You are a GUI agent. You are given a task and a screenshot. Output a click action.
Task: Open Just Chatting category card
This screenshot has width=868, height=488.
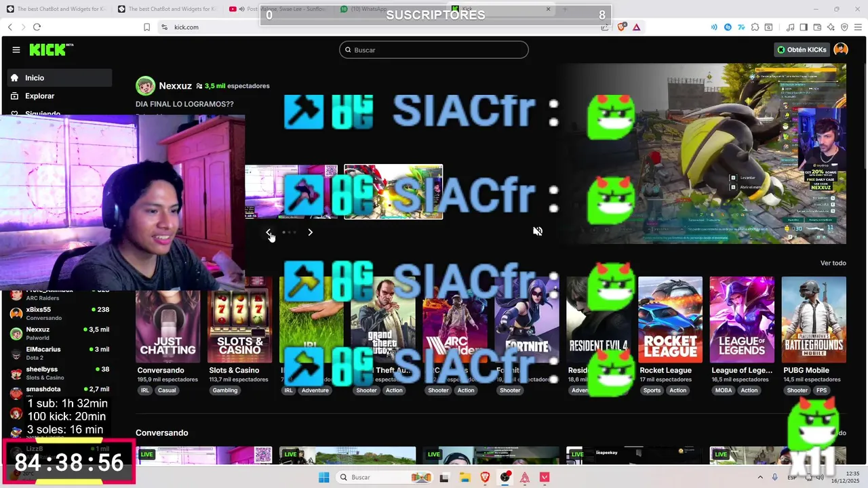pyautogui.click(x=168, y=320)
